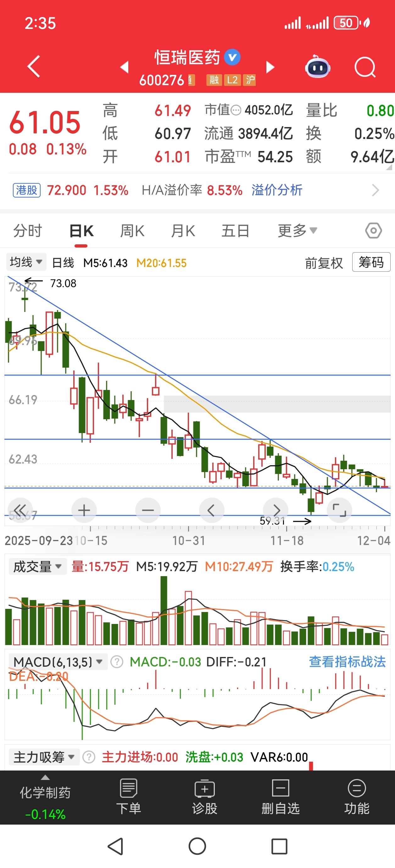The image size is (395, 868).
Task: Open chart settings hexagon icon
Action: click(373, 231)
